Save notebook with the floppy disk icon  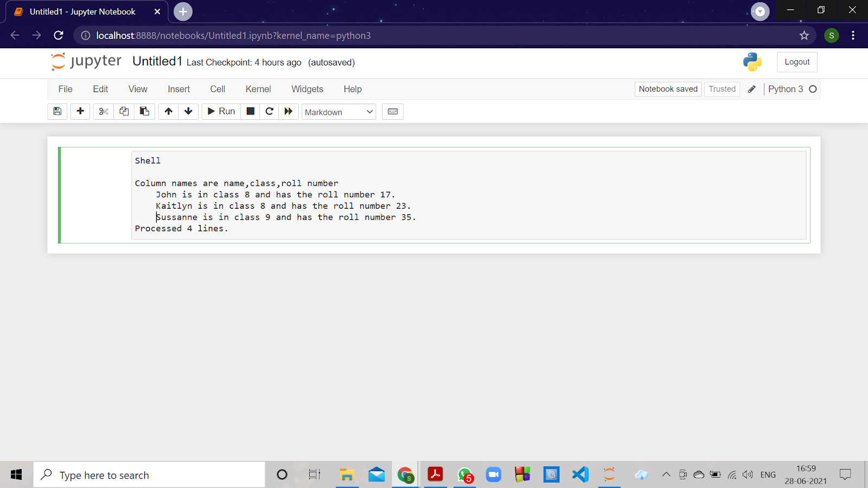[x=58, y=111]
